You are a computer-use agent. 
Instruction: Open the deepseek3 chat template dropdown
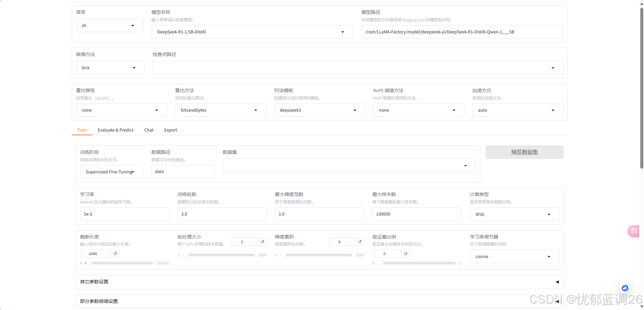pyautogui.click(x=319, y=110)
